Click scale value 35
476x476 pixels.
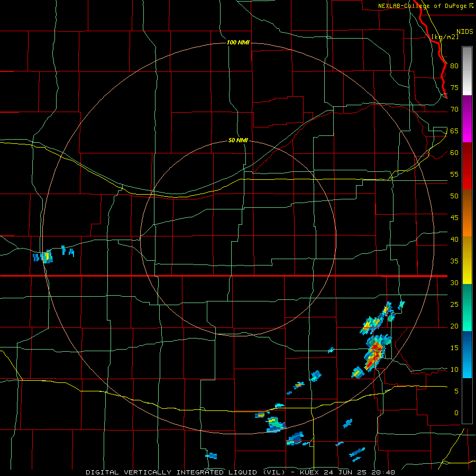[x=454, y=261]
